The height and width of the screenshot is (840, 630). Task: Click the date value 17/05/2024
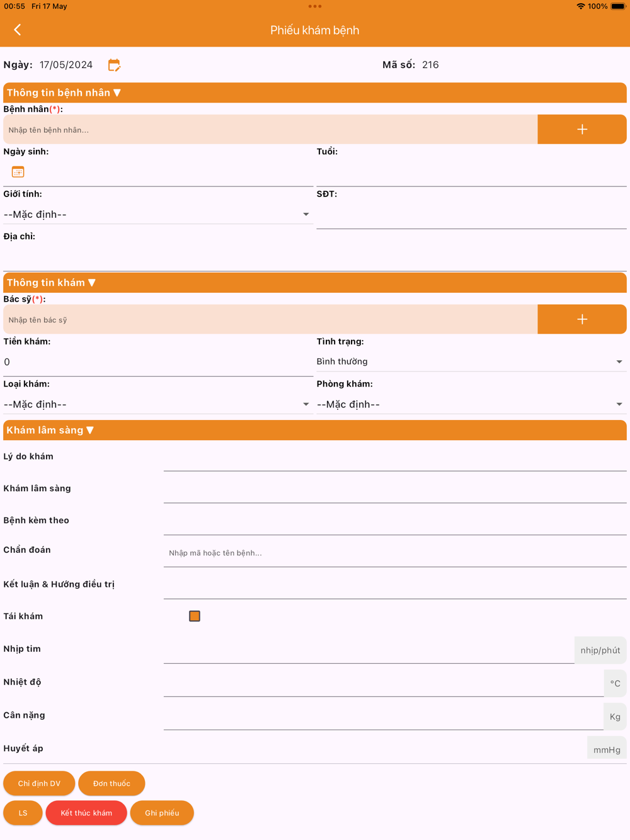click(x=66, y=65)
